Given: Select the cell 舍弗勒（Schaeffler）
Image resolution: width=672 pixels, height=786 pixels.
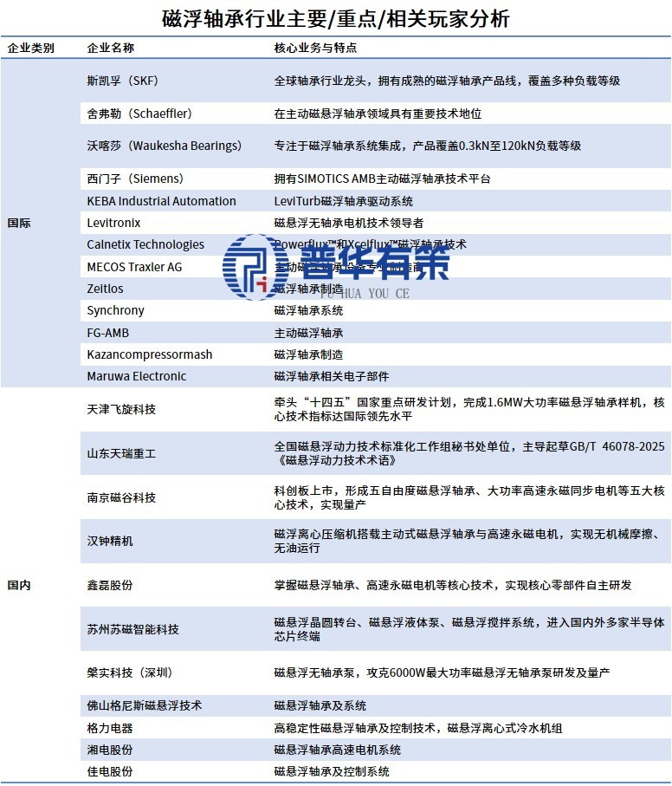Looking at the screenshot, I should coord(139,114).
